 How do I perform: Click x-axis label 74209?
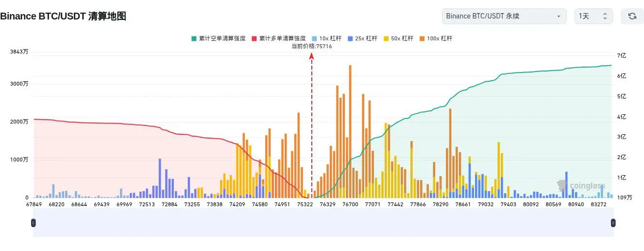237,205
